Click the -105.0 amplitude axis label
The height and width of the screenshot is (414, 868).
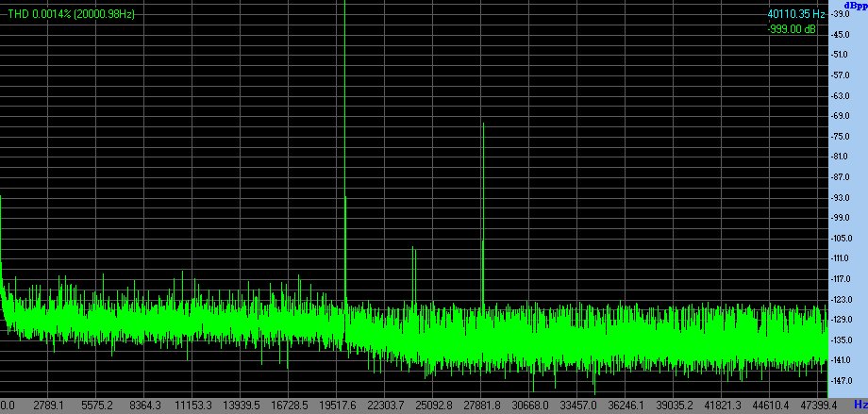[x=843, y=238]
